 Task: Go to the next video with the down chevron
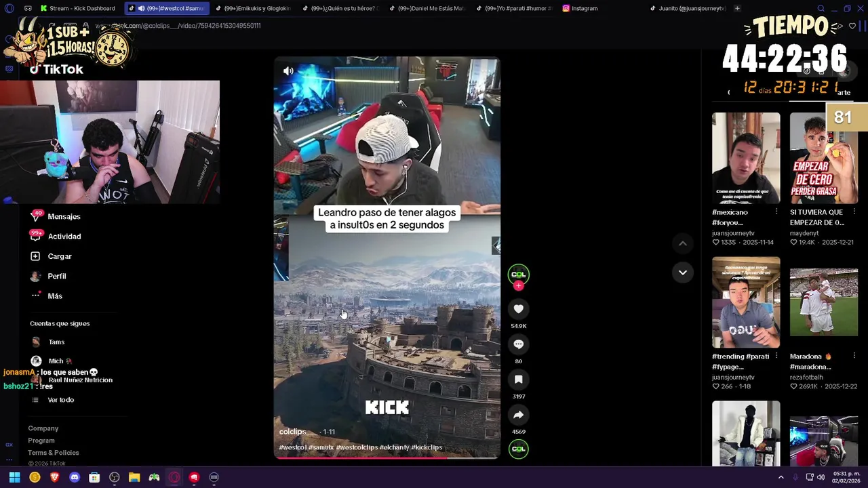click(683, 272)
